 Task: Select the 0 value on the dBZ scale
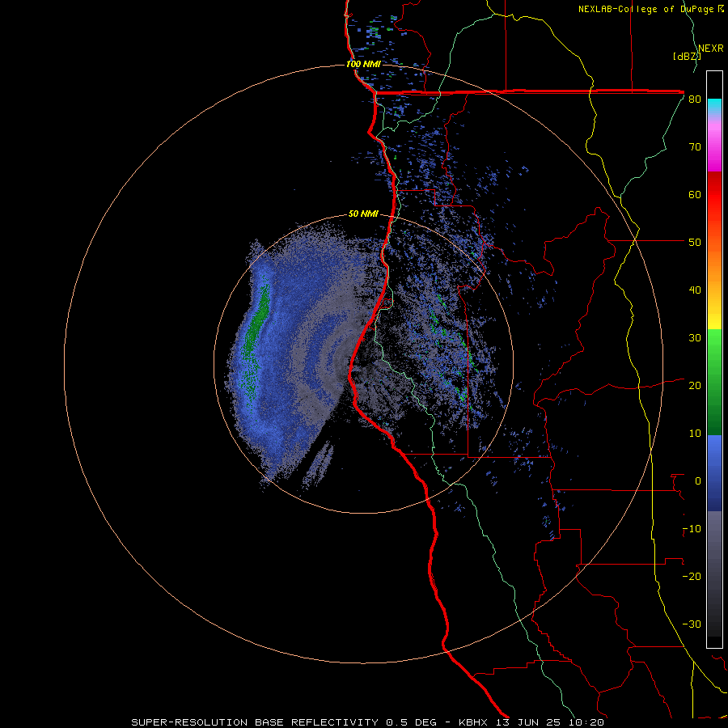(x=698, y=481)
